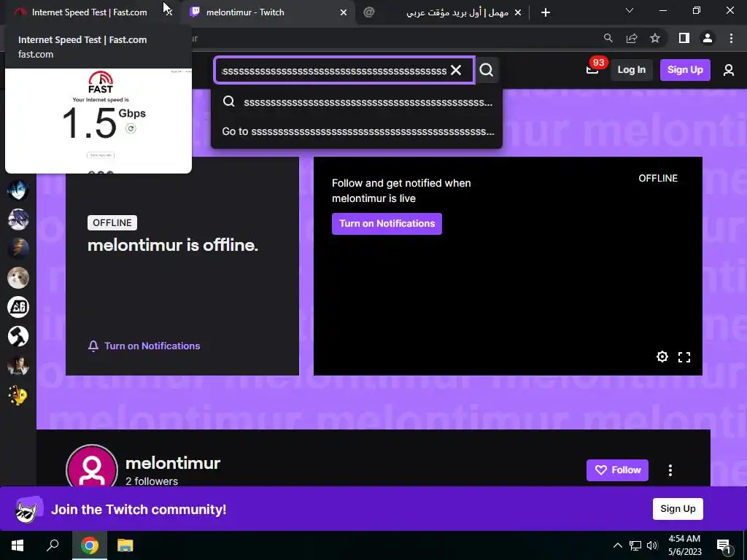The width and height of the screenshot is (747, 560).
Task: Open the yellow fish channel avatar
Action: coord(18,395)
